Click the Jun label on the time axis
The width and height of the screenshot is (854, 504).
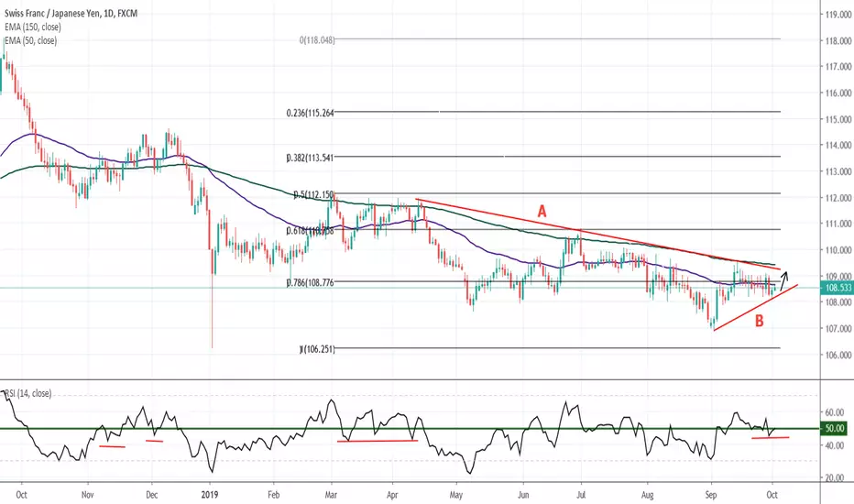point(523,495)
